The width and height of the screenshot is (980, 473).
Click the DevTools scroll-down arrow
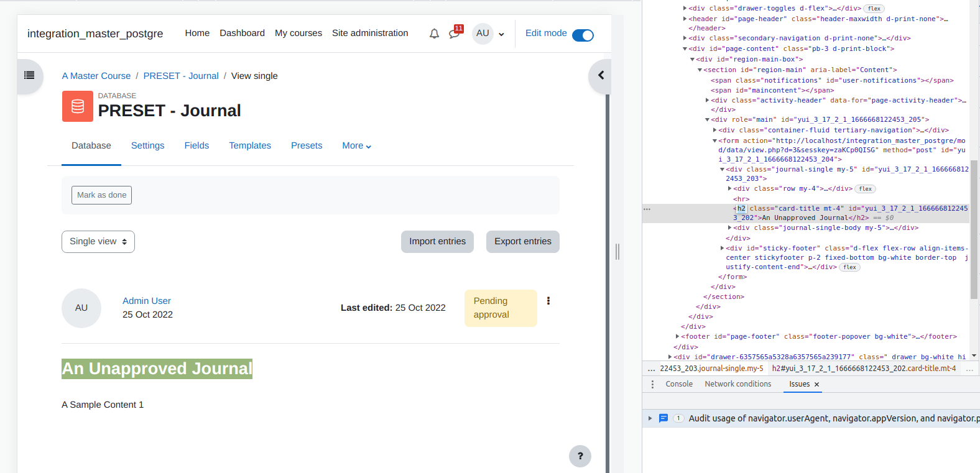click(x=974, y=356)
